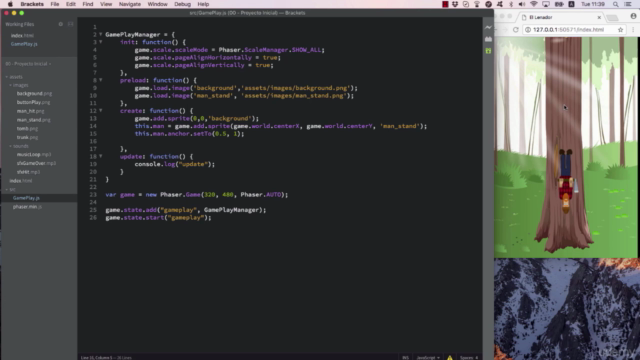Open the Chrome profile avatar icon

click(633, 16)
